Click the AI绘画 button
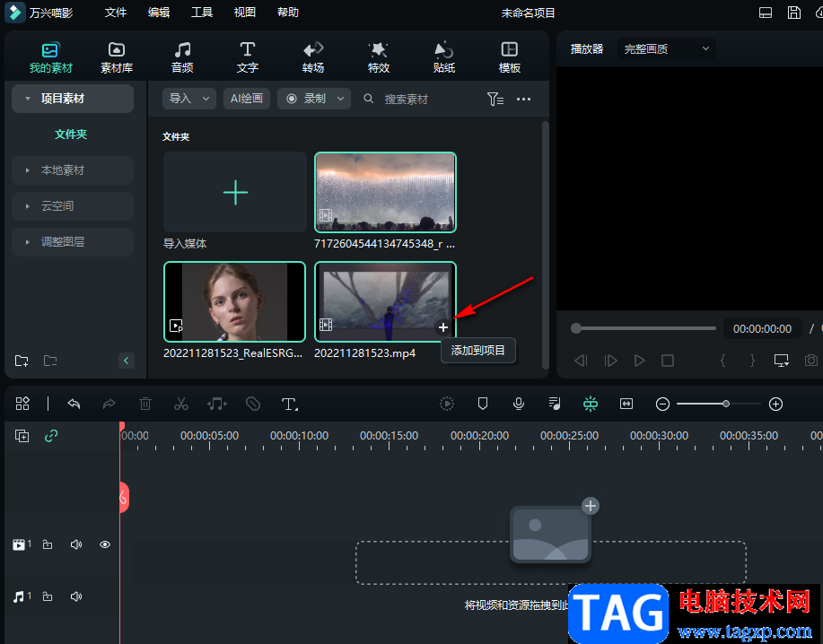Screen dimensions: 823x644 tap(247, 99)
